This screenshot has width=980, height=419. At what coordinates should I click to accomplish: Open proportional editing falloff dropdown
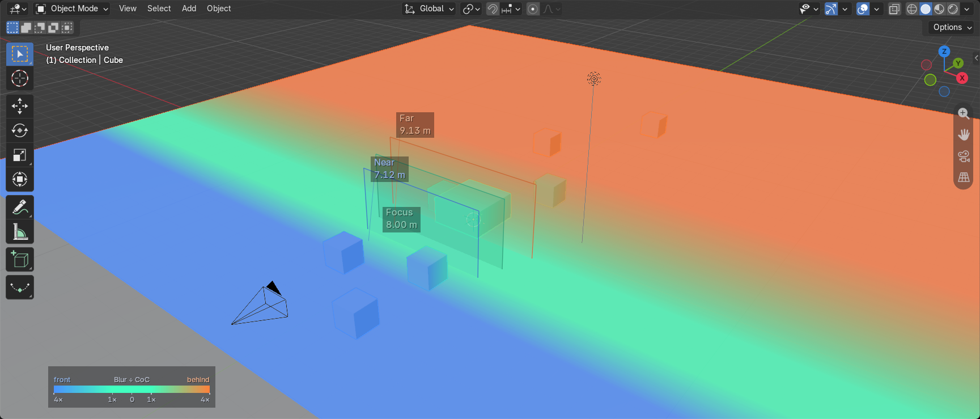551,9
